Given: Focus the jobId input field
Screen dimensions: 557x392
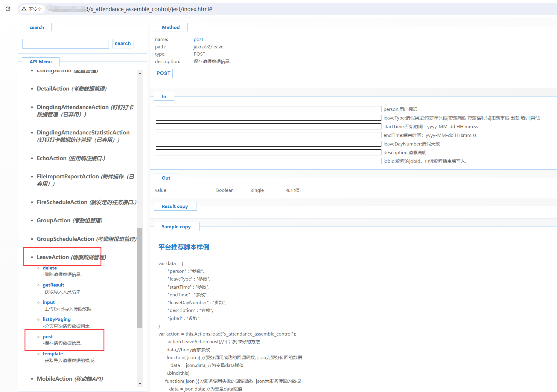Looking at the screenshot, I should 268,161.
